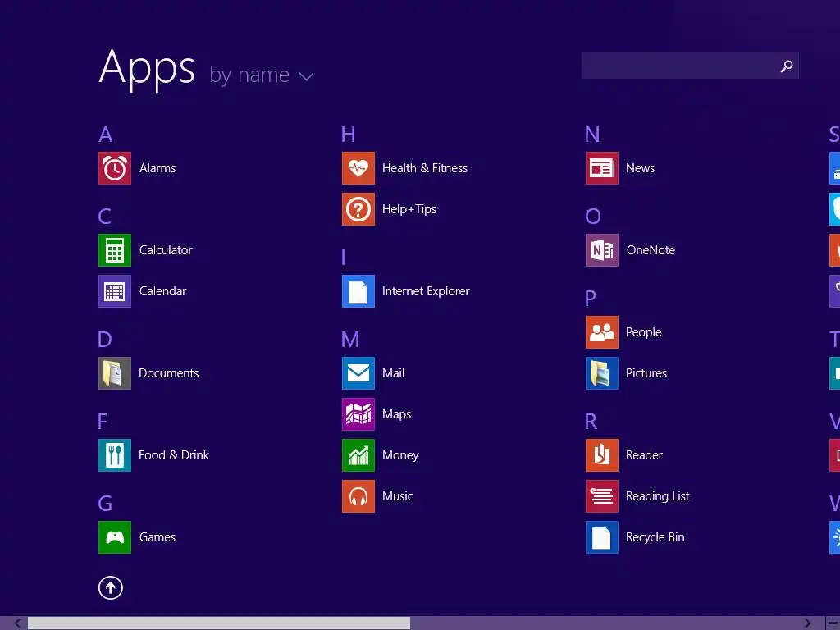Click the letter D group header
Image resolution: width=840 pixels, height=630 pixels.
(105, 340)
